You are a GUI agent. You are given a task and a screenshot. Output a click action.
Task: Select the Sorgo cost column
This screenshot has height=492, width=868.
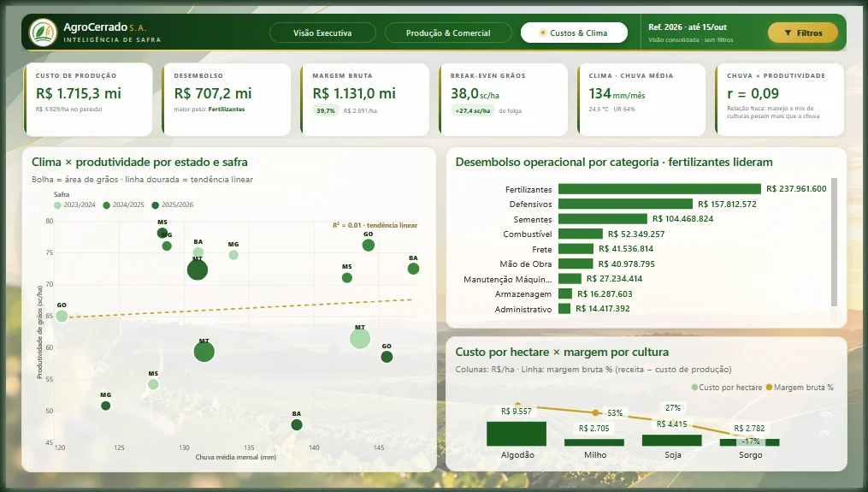(x=749, y=442)
